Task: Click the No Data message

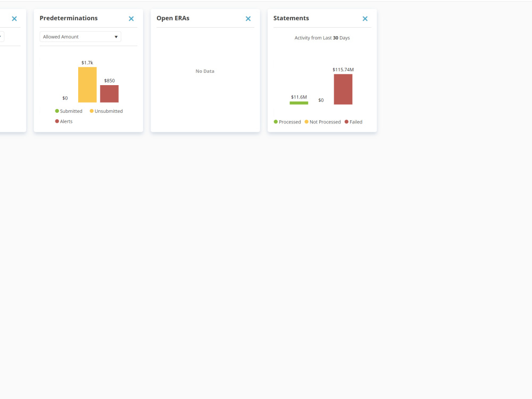Action: pos(205,71)
